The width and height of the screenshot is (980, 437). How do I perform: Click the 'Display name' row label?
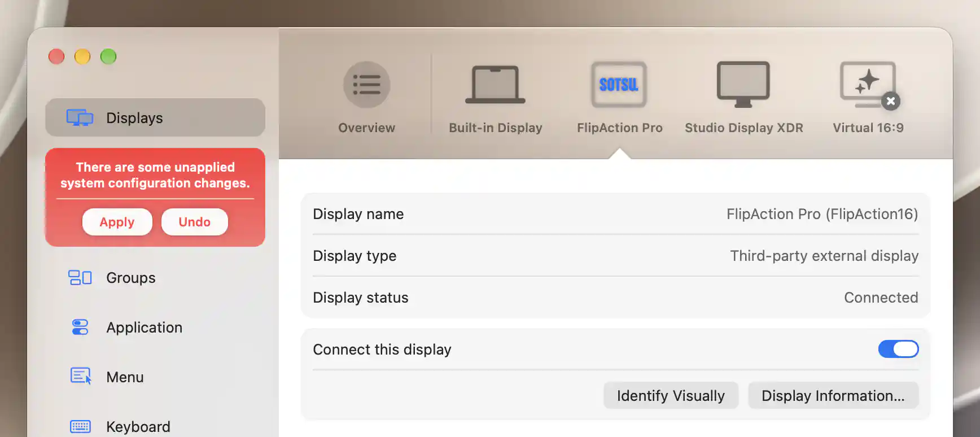(x=358, y=214)
